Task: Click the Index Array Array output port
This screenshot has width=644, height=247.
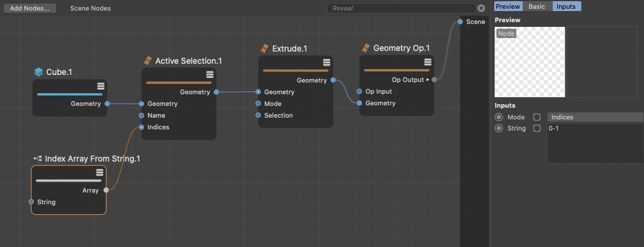Action: (106, 190)
